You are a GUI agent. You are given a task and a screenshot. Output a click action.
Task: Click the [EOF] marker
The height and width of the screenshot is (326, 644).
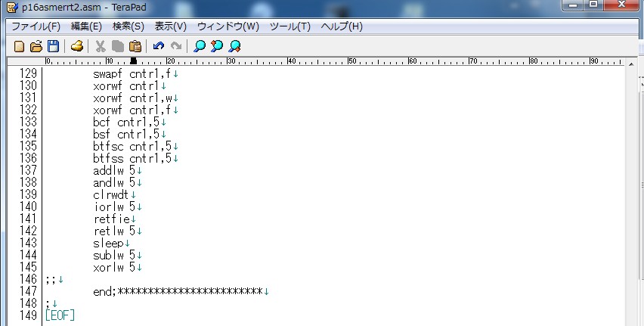click(60, 315)
